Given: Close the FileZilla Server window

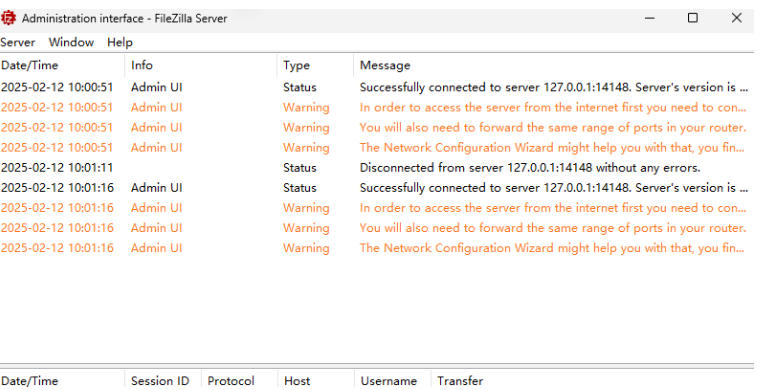Looking at the screenshot, I should (x=736, y=18).
